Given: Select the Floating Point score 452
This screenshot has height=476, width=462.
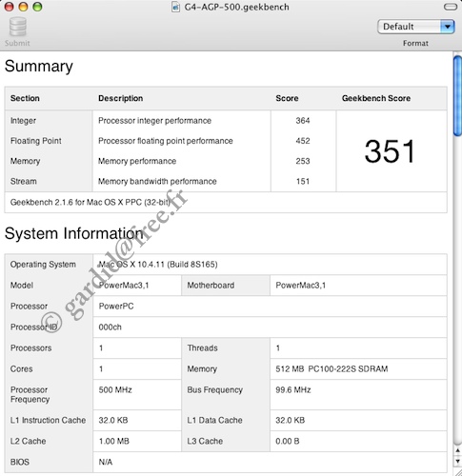Looking at the screenshot, I should pos(303,141).
